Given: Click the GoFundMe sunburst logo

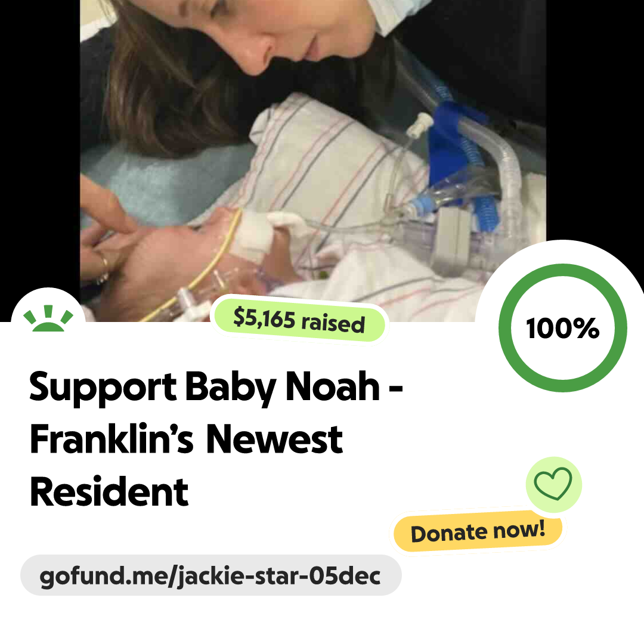Looking at the screenshot, I should click(48, 318).
